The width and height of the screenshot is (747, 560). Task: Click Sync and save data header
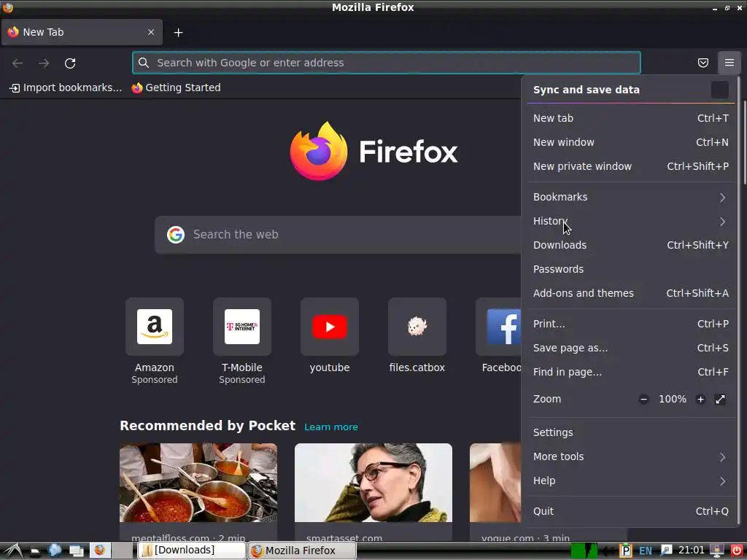586,90
